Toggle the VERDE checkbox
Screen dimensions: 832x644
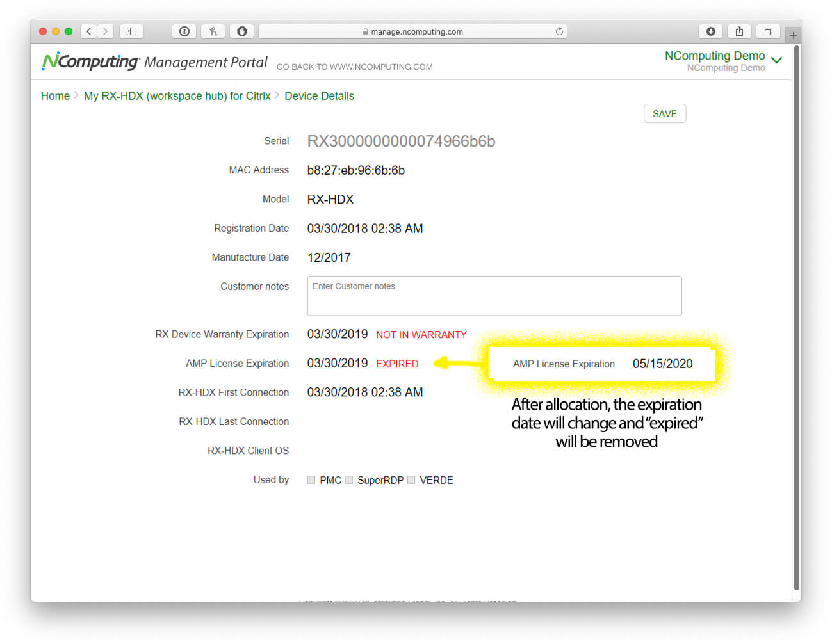411,479
